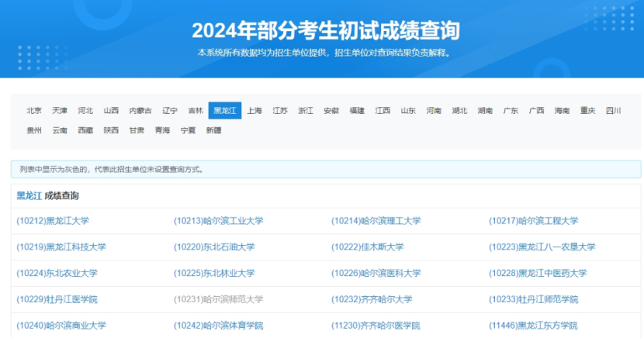The width and height of the screenshot is (644, 338).
Task: Open (11446)黑龙江东方学院 query
Action: coord(533,326)
